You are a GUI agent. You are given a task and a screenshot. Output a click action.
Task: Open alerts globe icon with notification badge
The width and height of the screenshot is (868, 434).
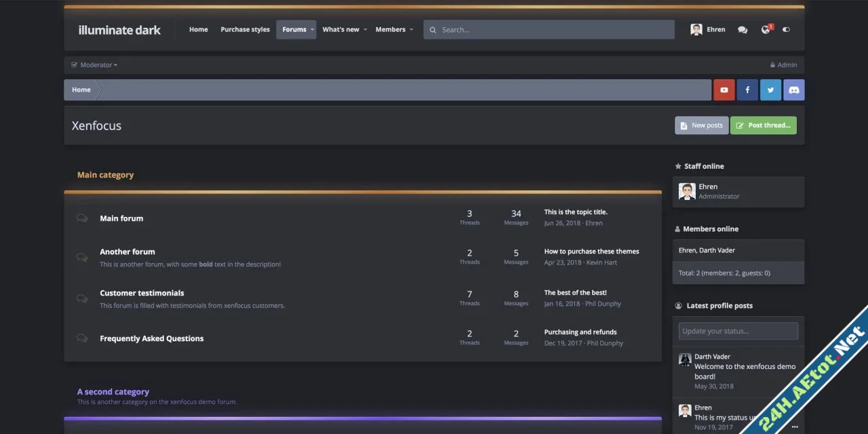(x=766, y=30)
